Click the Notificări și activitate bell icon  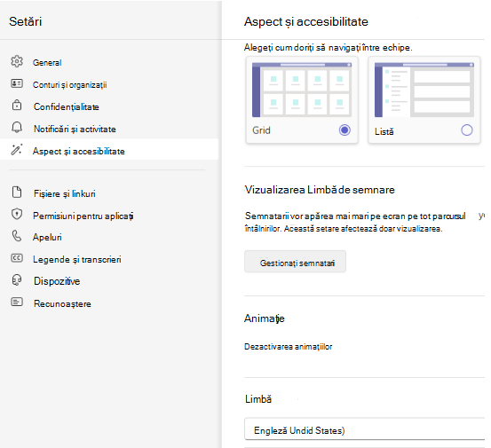point(17,128)
